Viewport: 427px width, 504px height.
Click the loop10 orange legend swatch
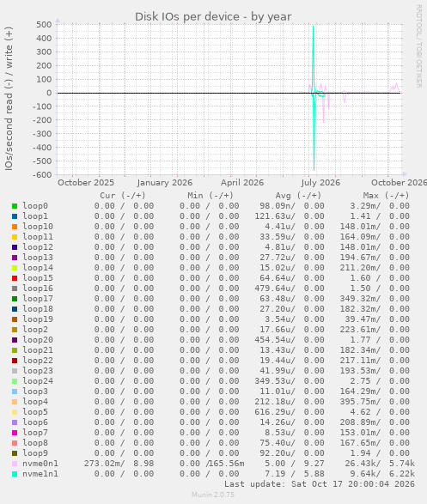pos(15,227)
